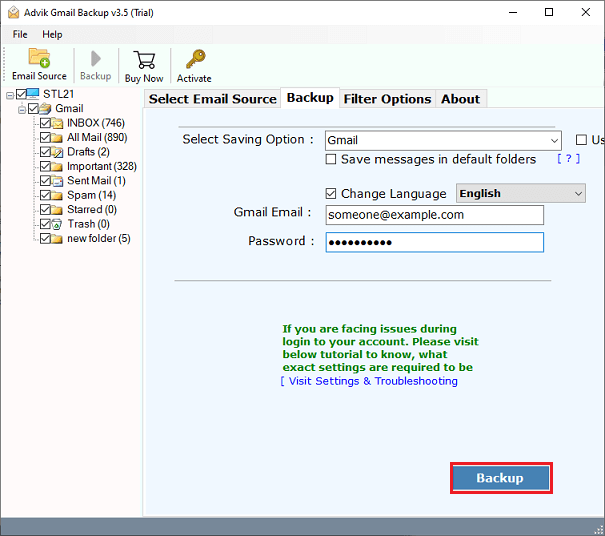This screenshot has width=605, height=536.
Task: Open the About tab
Action: (461, 99)
